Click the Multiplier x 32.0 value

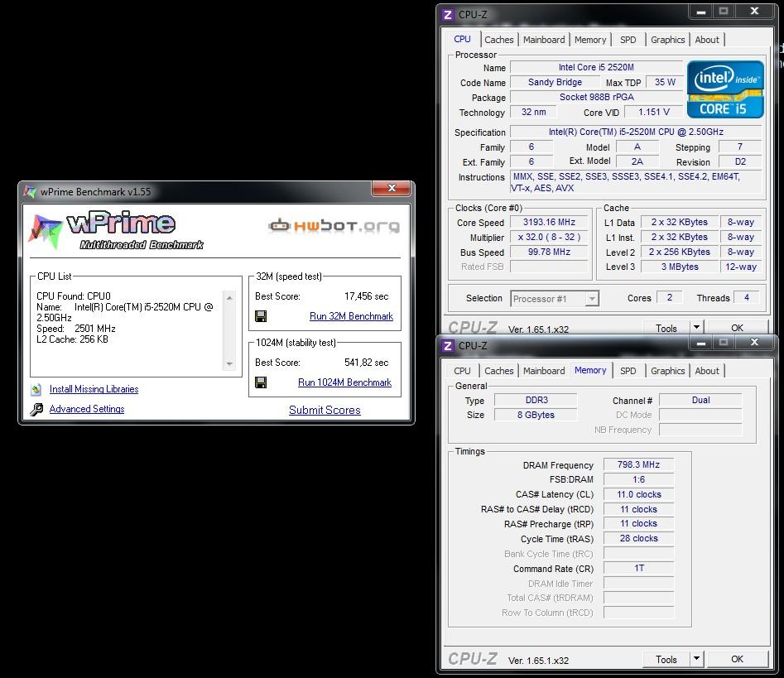point(549,237)
